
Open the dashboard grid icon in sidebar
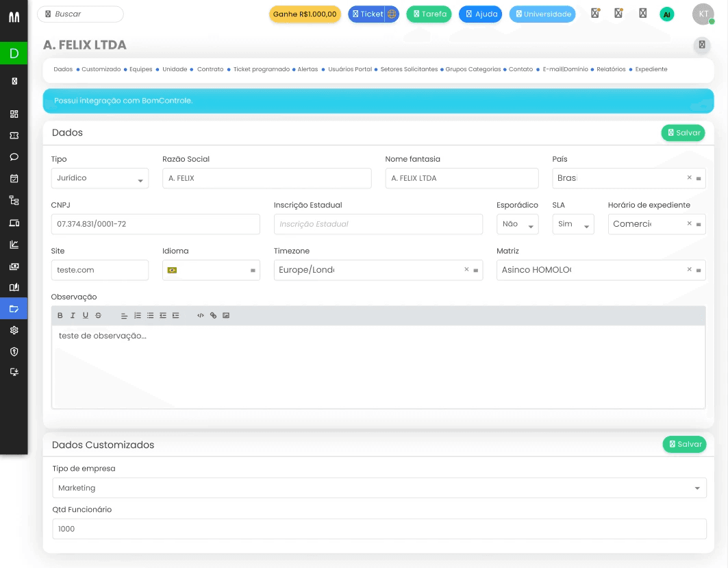tap(14, 114)
